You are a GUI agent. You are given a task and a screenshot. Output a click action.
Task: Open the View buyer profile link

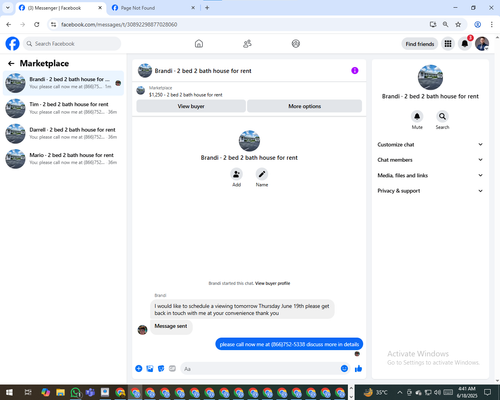point(272,283)
